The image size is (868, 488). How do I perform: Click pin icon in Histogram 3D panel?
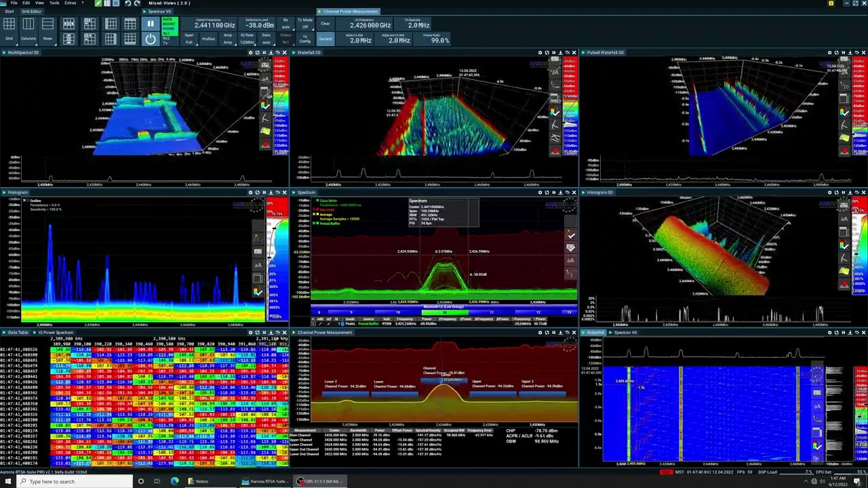[x=856, y=192]
